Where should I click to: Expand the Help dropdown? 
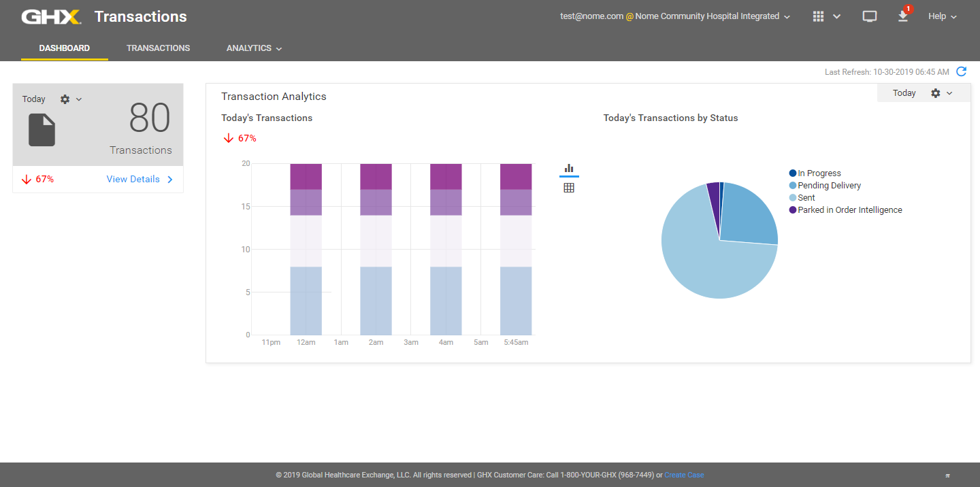coord(942,16)
